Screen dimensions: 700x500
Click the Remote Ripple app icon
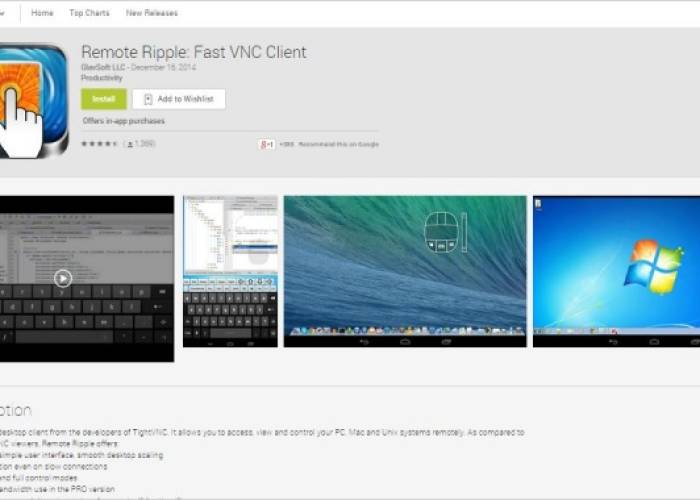(x=33, y=101)
